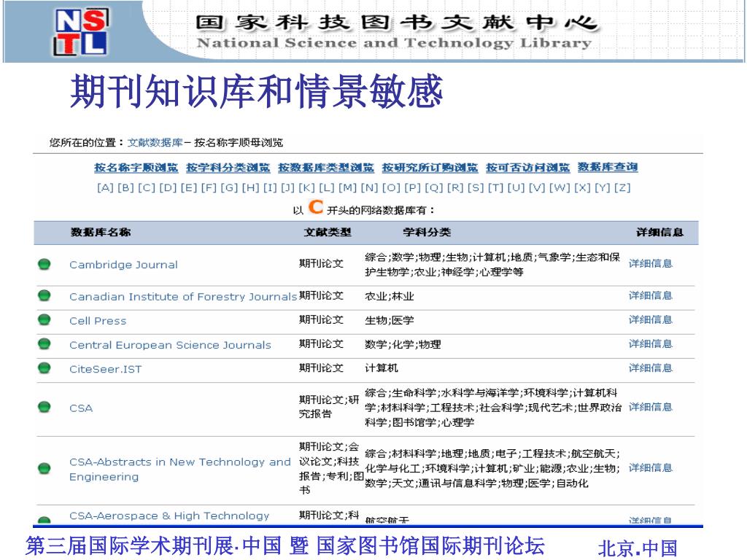
Task: Switch to 按研究所订购浏览 browsing
Action: coord(430,168)
